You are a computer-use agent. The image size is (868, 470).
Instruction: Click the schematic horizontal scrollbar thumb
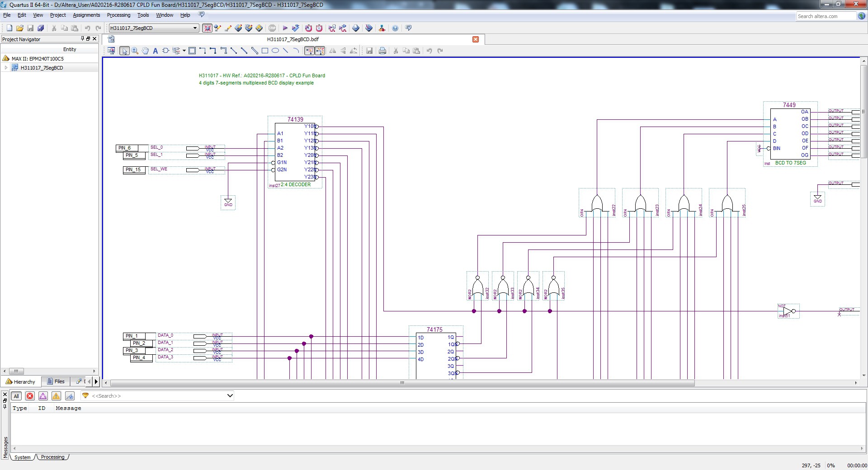402,383
